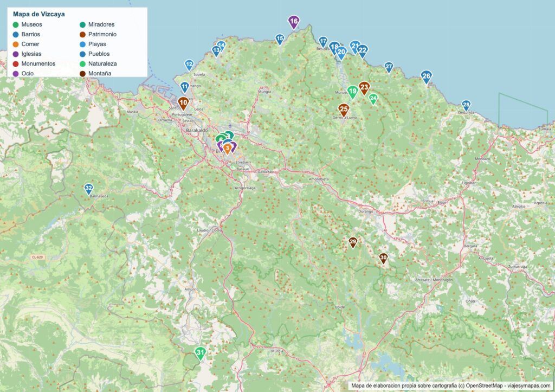The image size is (555, 392).
Task: Click blue marker 28 at Ondarroa
Action: click(x=466, y=105)
